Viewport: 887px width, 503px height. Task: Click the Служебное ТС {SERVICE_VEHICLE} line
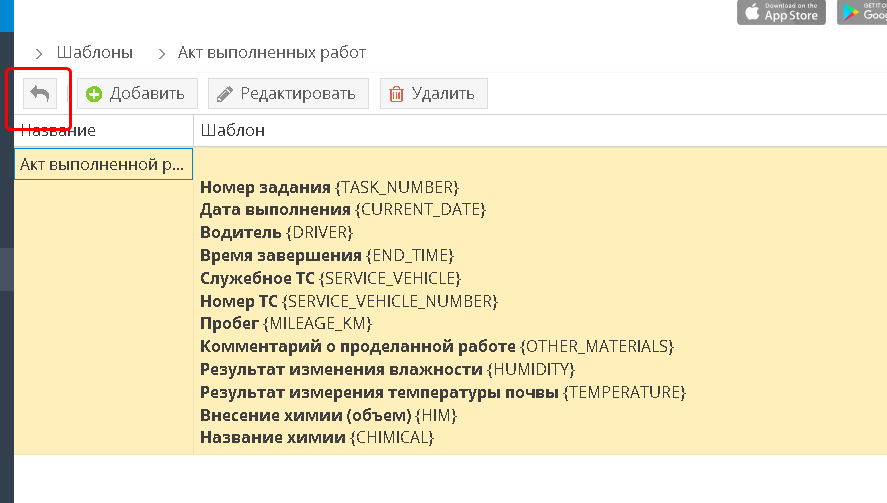(x=330, y=278)
